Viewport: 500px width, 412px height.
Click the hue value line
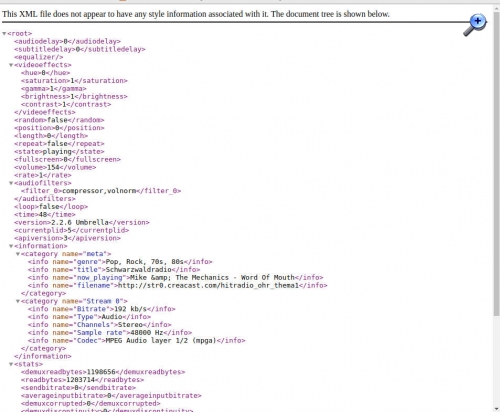46,73
